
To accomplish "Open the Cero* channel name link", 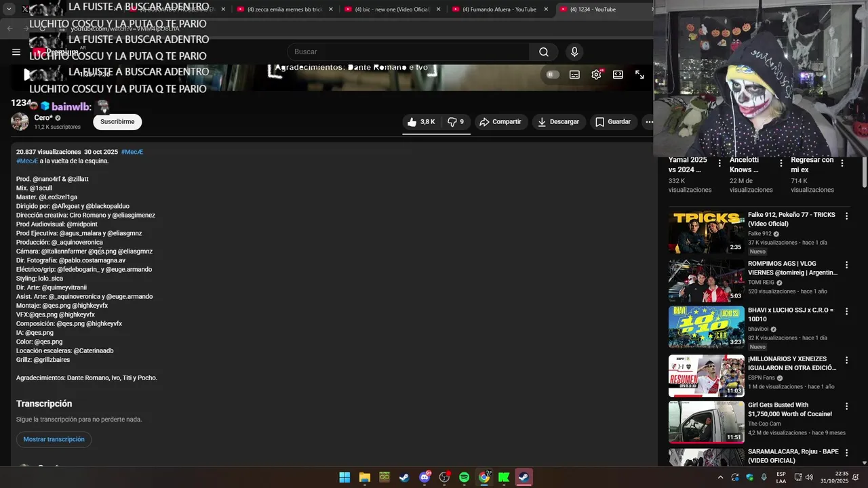I will click(43, 118).
